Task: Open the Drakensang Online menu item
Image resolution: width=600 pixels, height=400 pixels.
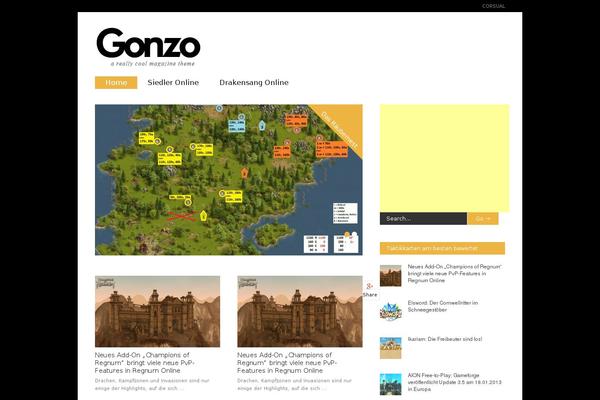Action: tap(254, 83)
